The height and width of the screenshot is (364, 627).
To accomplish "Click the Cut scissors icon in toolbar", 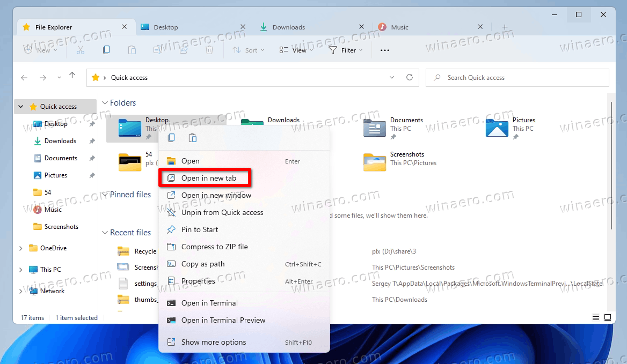I will [x=81, y=50].
